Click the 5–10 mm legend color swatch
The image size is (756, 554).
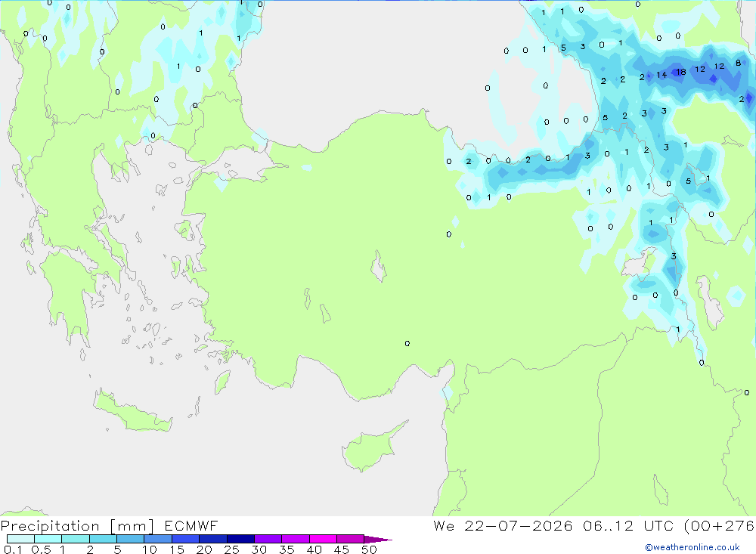131,539
